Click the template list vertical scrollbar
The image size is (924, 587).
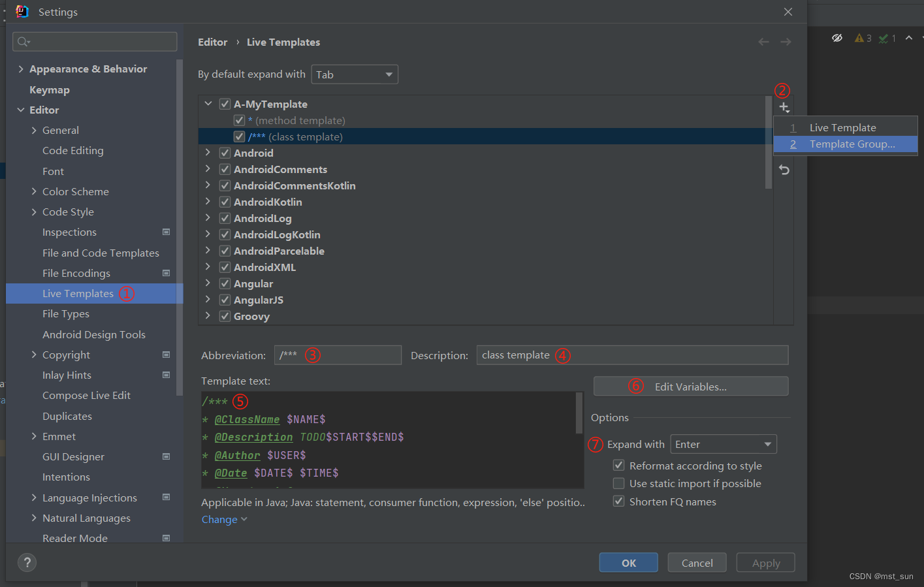point(768,142)
